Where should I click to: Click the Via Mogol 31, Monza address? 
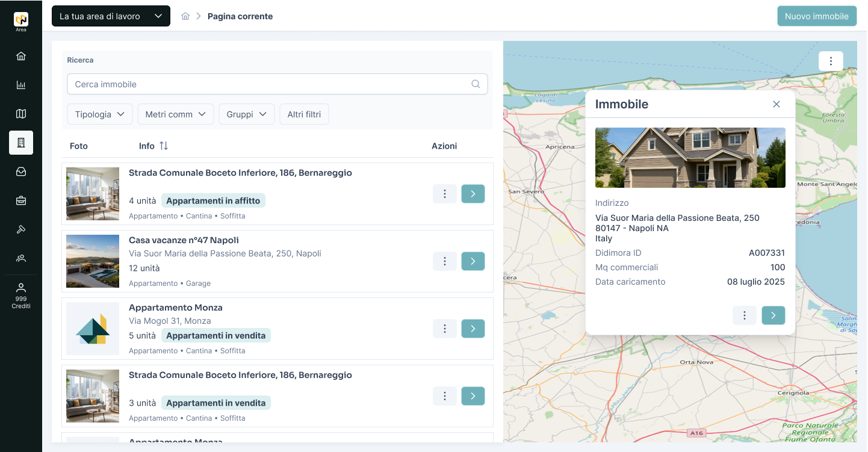pyautogui.click(x=170, y=321)
